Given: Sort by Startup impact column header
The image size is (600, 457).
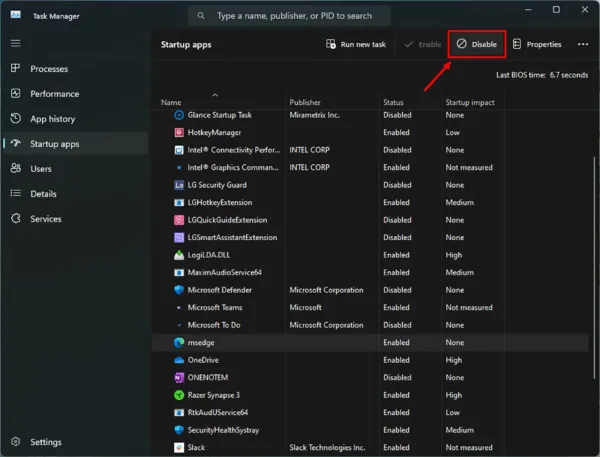Looking at the screenshot, I should [470, 102].
